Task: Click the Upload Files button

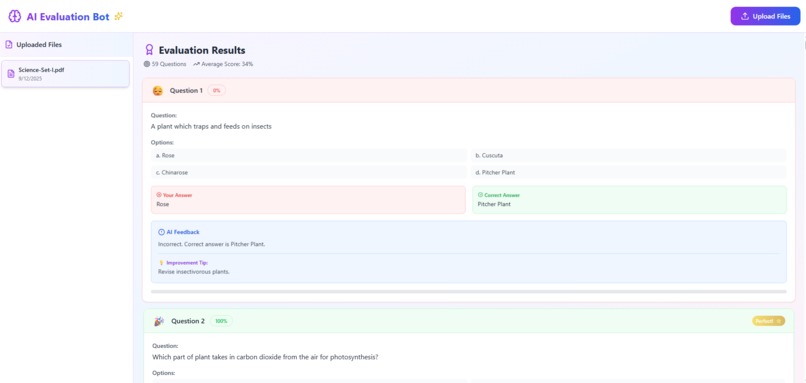Action: 765,16
